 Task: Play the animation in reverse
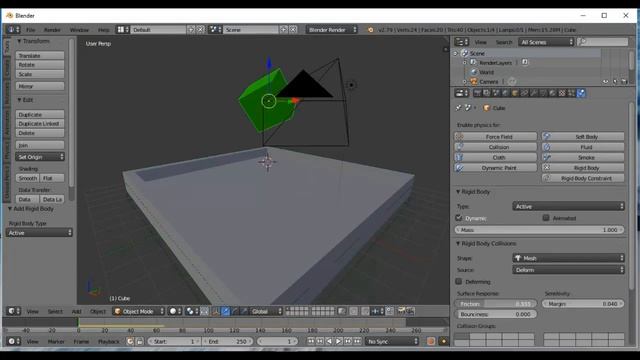[329, 341]
